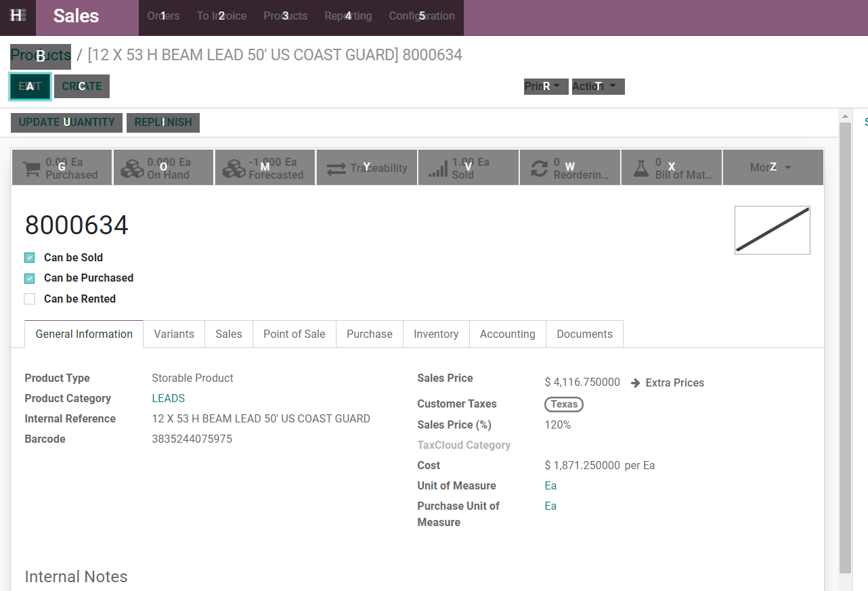Open Reordering Rules refresh stat button
Viewport: 868px width, 591px height.
[x=569, y=168]
